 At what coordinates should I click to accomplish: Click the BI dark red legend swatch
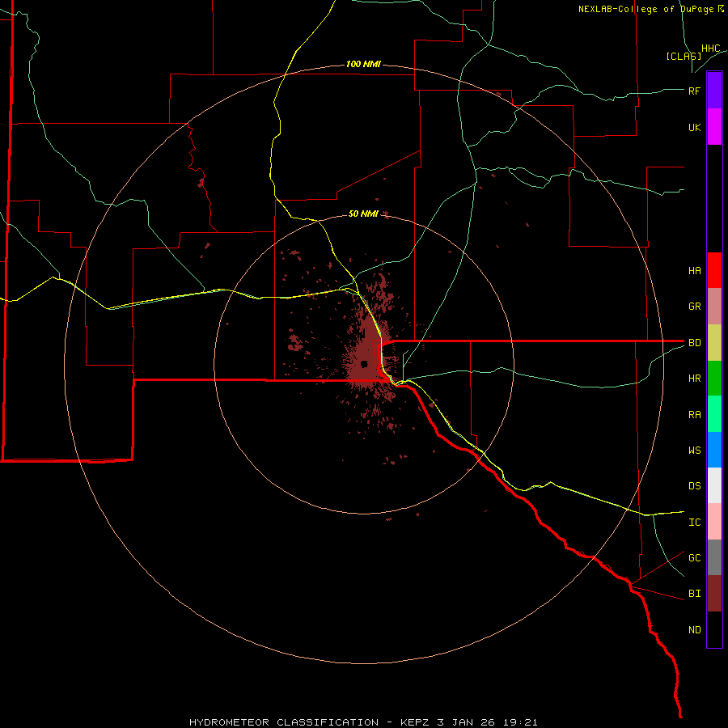[714, 594]
